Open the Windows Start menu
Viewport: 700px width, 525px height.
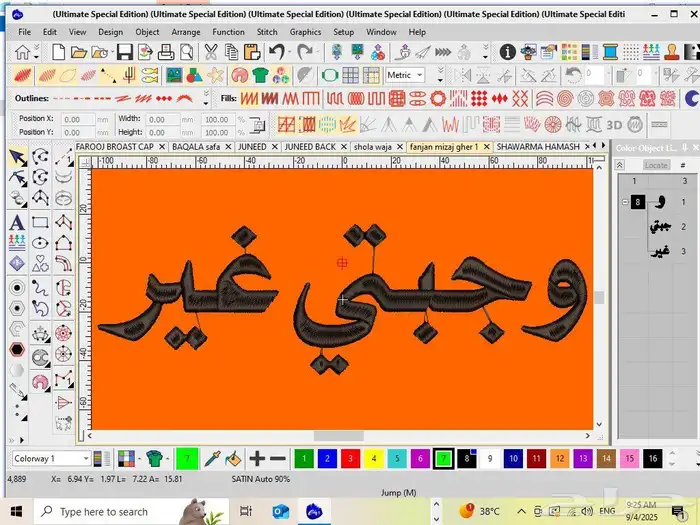coord(17,511)
